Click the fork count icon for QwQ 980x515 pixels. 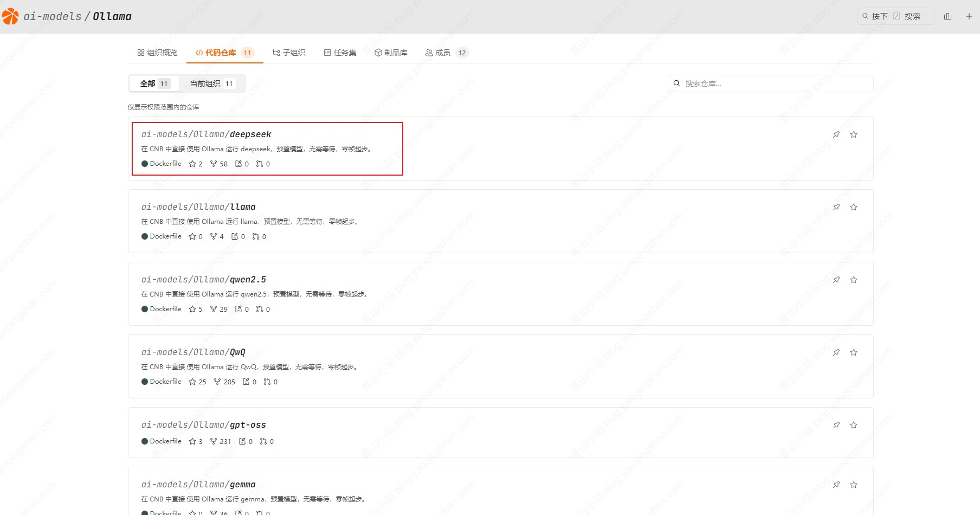pos(217,382)
